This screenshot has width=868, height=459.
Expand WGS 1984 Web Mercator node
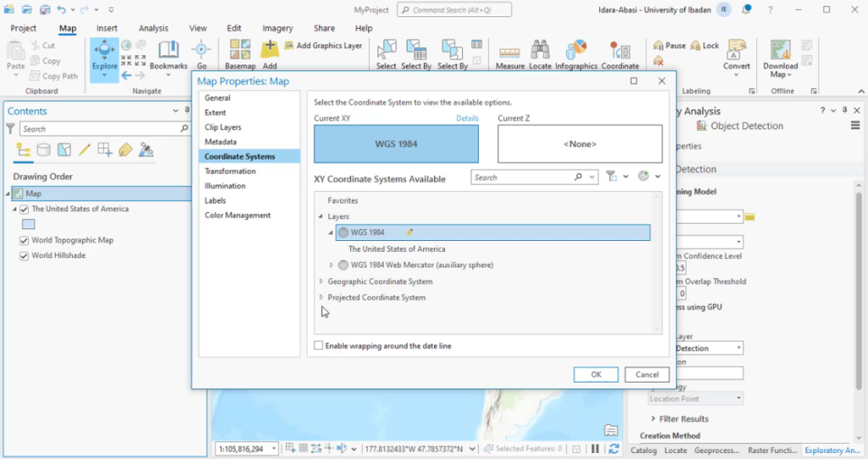pyautogui.click(x=331, y=265)
